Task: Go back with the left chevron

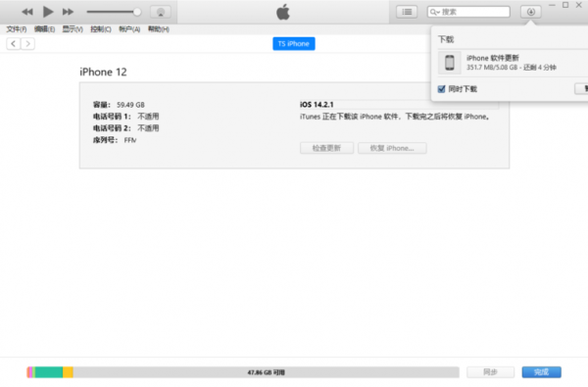Action: [x=13, y=44]
